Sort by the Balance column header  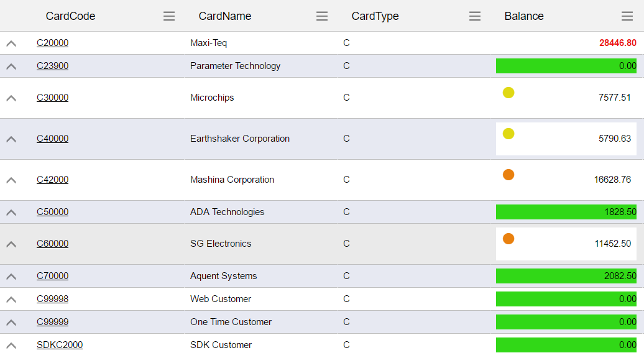click(524, 16)
